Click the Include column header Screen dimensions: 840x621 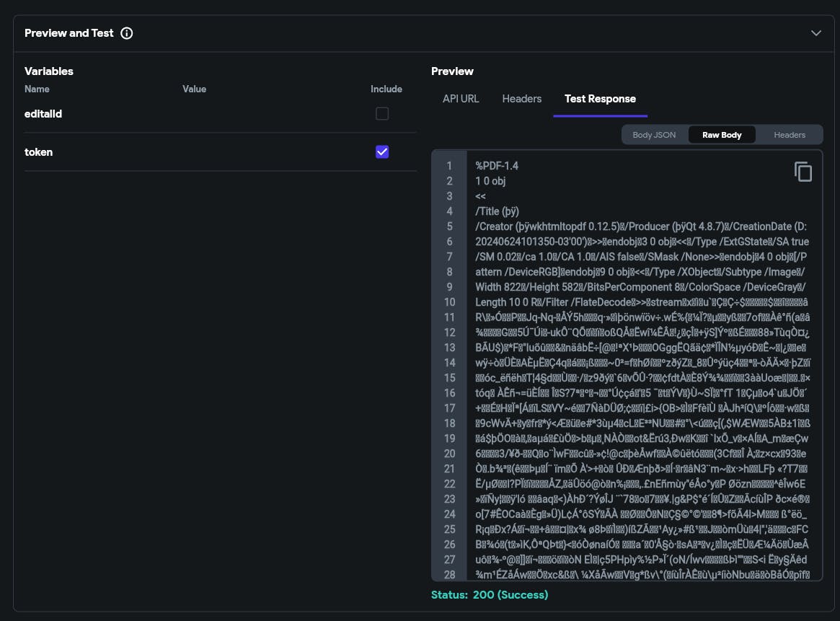tap(386, 89)
